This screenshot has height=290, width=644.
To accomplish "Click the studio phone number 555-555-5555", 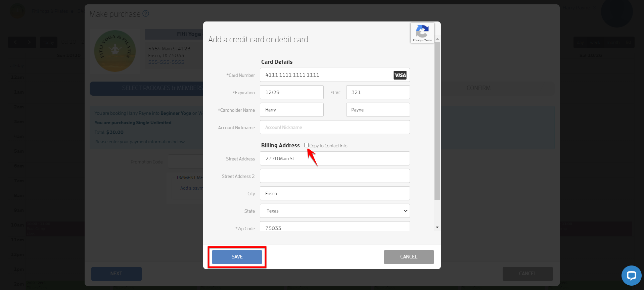I will (166, 62).
